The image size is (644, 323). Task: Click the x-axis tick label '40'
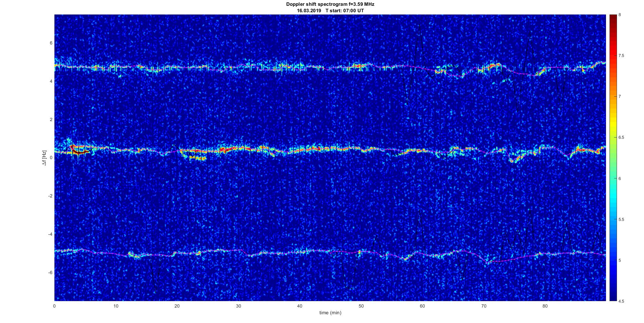300,306
